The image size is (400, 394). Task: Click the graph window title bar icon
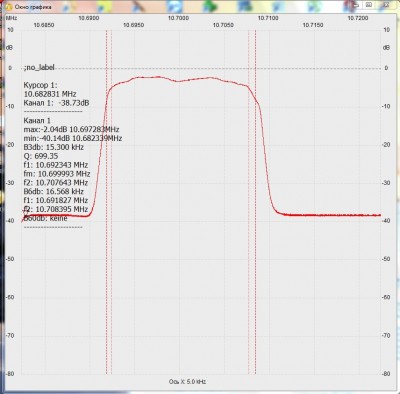pyautogui.click(x=9, y=7)
